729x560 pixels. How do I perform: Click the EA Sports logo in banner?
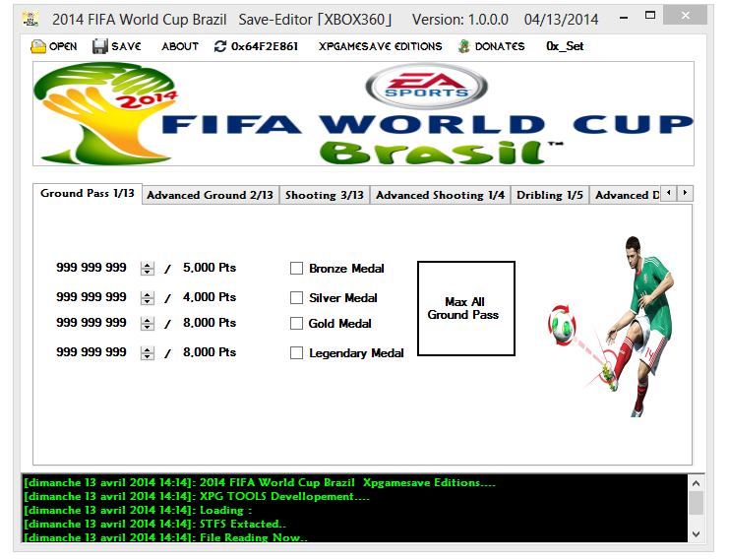coord(426,87)
